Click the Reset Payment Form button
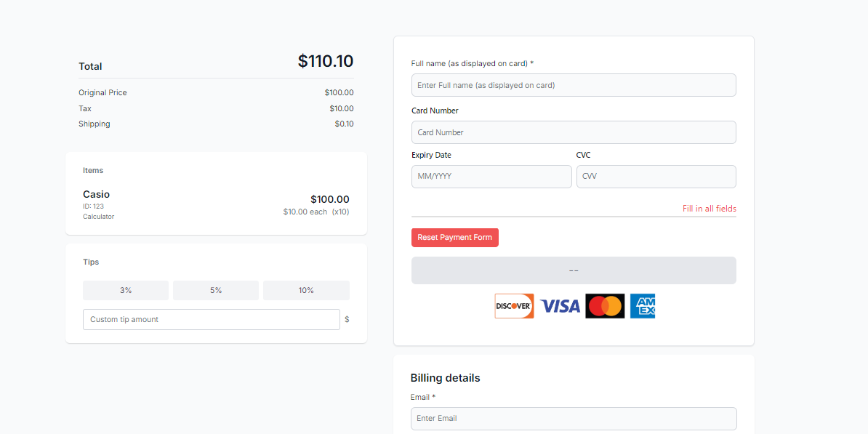Image resolution: width=868 pixels, height=434 pixels. click(454, 237)
